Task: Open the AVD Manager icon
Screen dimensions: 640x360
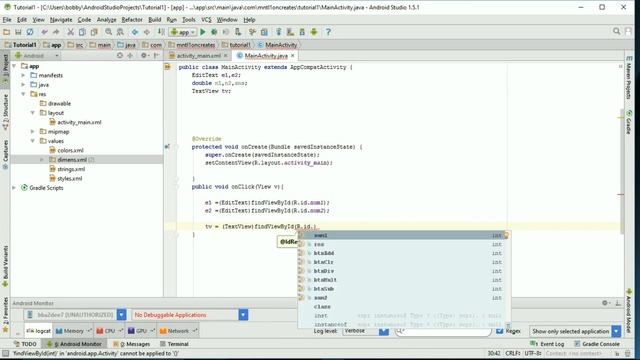Action: 290,32
